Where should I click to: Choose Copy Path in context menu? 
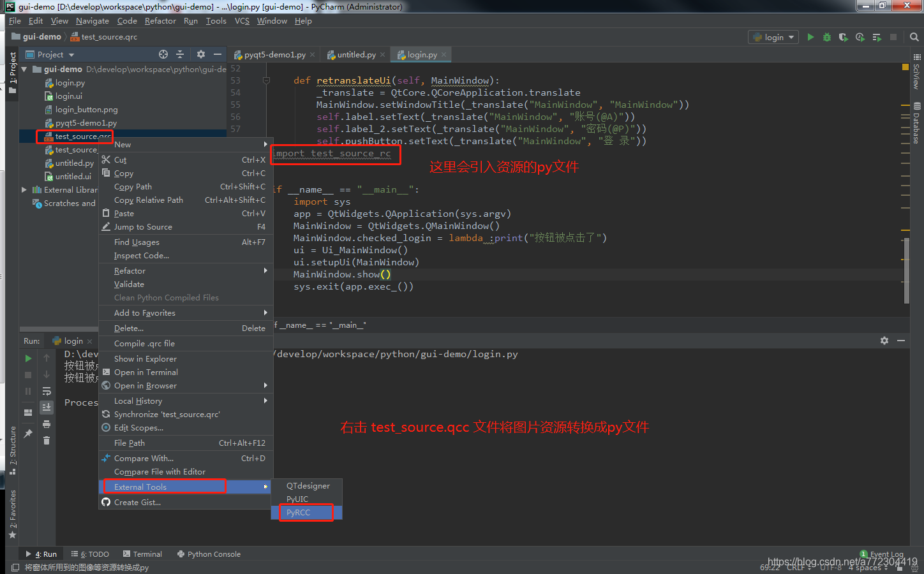(x=186, y=186)
